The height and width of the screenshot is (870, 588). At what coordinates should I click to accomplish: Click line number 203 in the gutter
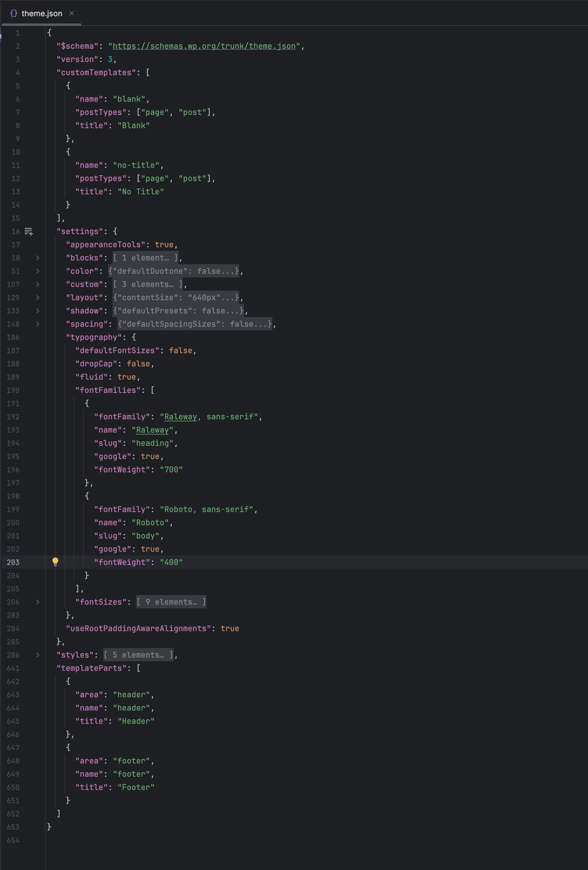[x=13, y=562]
